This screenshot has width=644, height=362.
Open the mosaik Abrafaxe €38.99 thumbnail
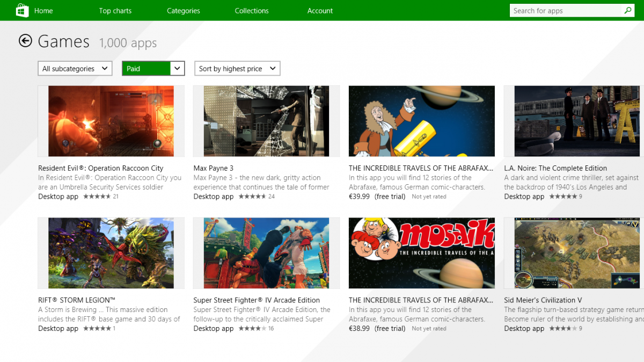pos(422,253)
